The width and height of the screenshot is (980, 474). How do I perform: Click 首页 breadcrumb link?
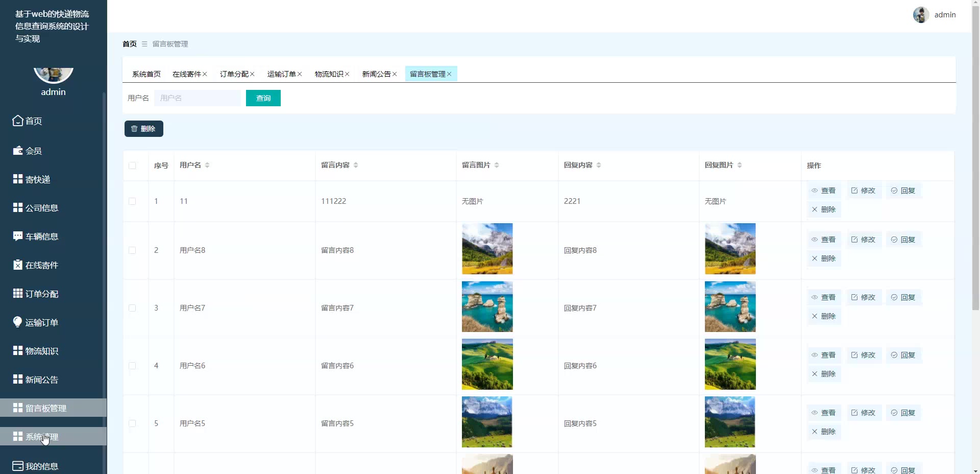coord(130,44)
